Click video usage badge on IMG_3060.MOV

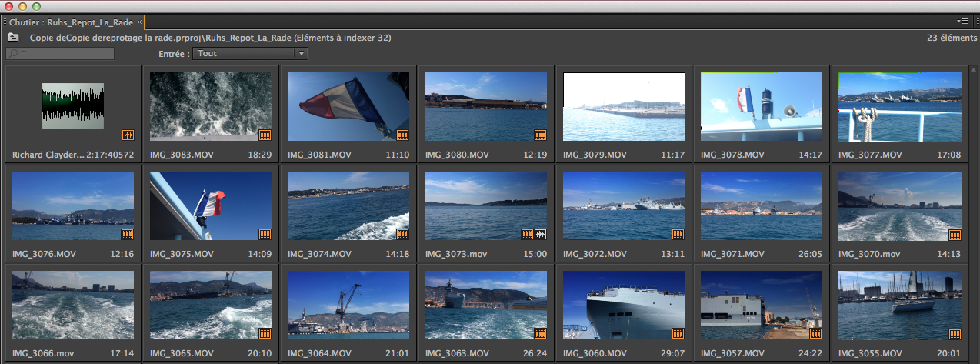click(x=678, y=333)
